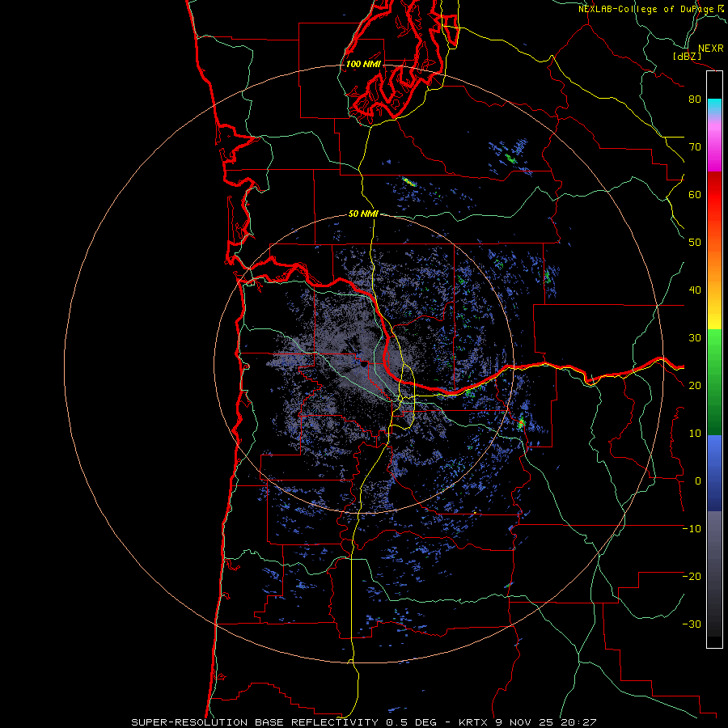Pick the red segment of the color bar
Image resolution: width=728 pixels, height=728 pixels.
pos(714,195)
